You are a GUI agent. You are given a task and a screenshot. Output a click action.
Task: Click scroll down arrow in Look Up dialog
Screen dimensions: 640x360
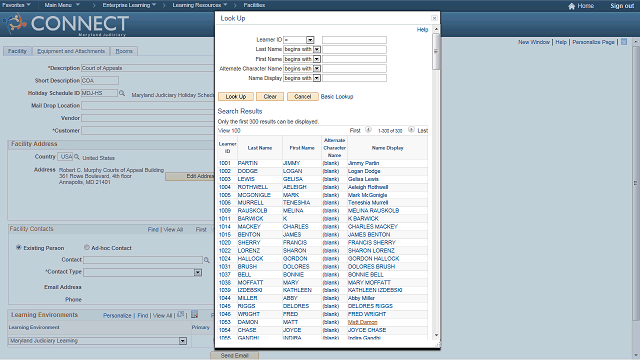point(436,336)
